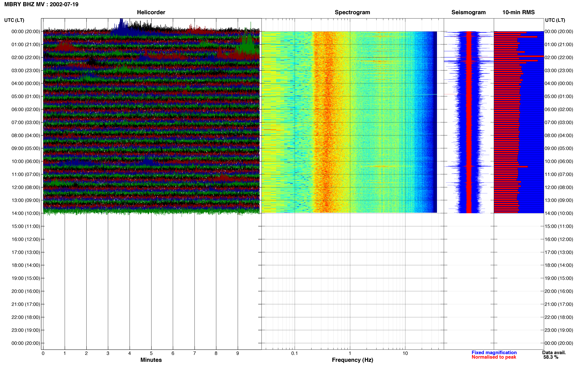Select the 'Spectrogram' panel heading
The height and width of the screenshot is (368, 588).
click(x=352, y=12)
